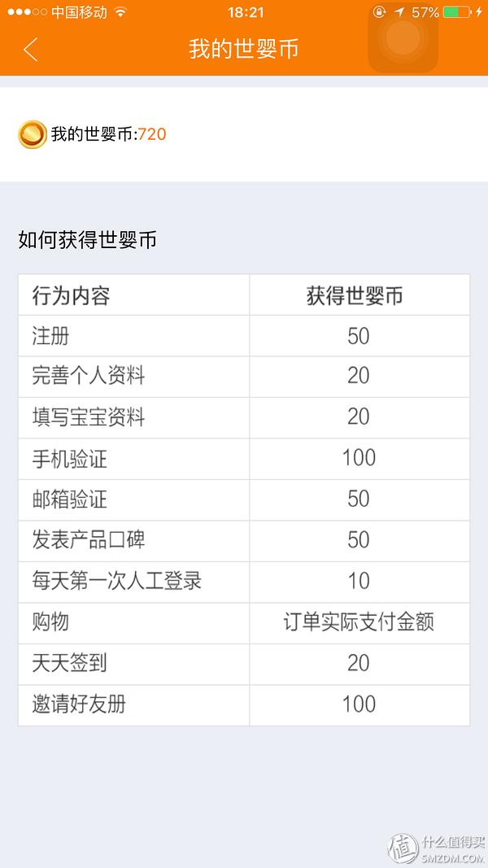Tap the 发表产品口碑 row
This screenshot has width=488, height=868.
tap(134, 541)
